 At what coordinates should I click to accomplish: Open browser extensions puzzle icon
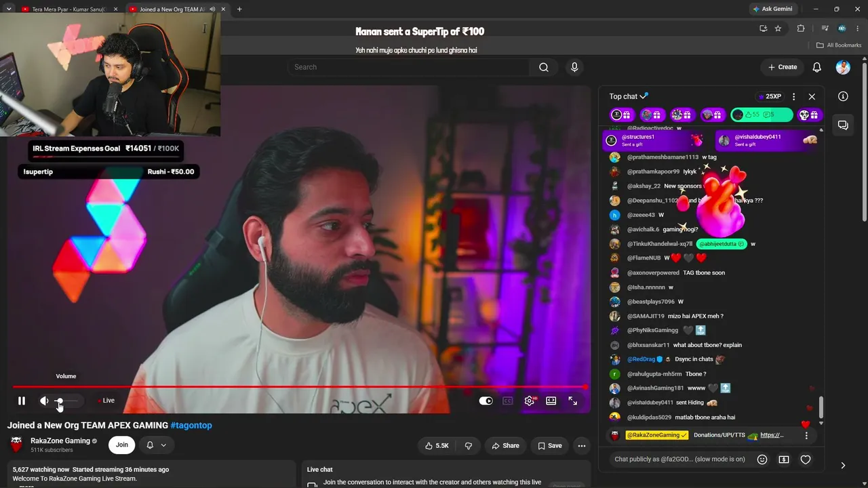point(801,28)
